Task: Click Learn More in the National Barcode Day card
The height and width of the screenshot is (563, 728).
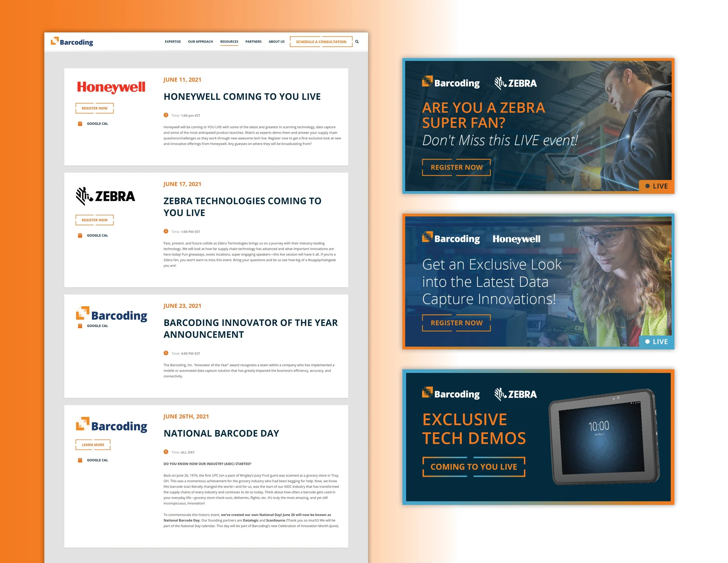Action: (93, 445)
